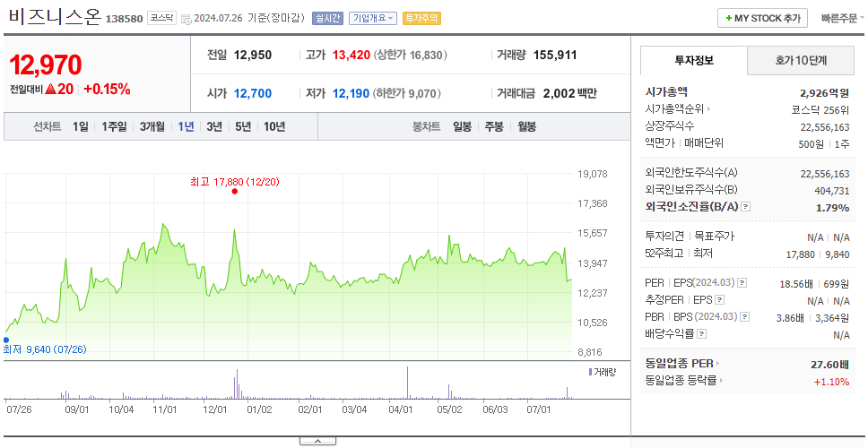Click the 저가 value 12,190
Viewport: 868px width, 448px height.
click(351, 93)
